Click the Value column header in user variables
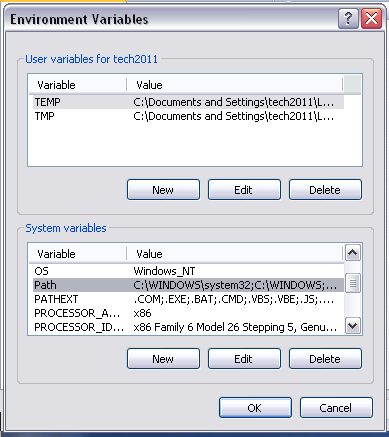The image size is (389, 437). (235, 85)
